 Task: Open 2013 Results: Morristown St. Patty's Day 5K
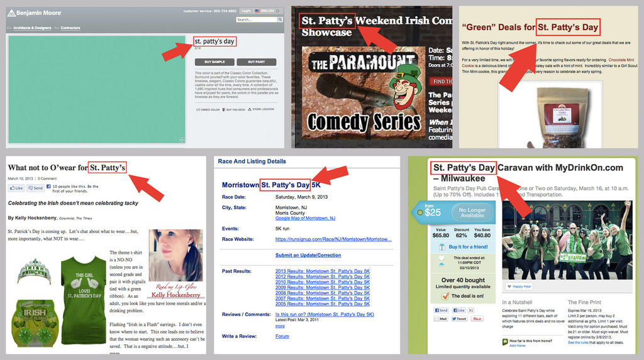(323, 271)
